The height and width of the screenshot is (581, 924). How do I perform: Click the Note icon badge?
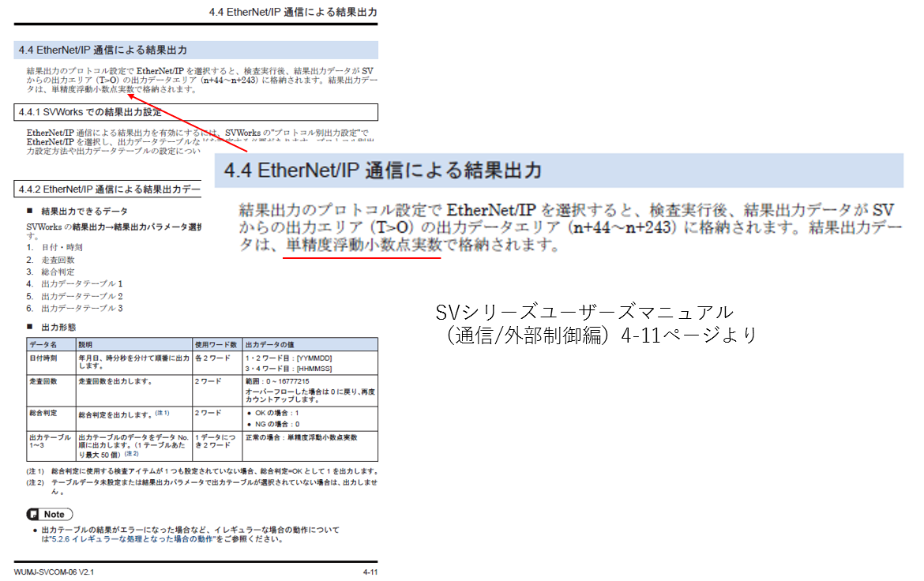tap(50, 515)
